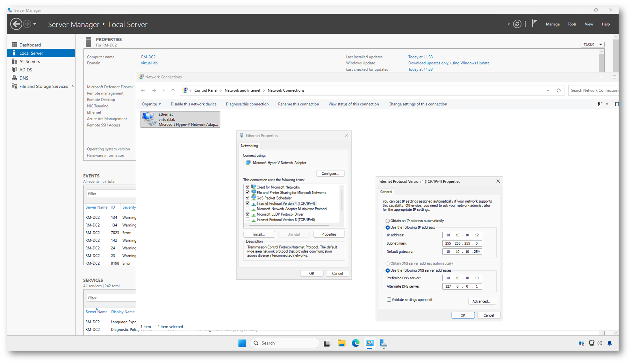This screenshot has height=364, width=632.
Task: Click OK in the IPv4 Properties dialog
Action: click(x=463, y=315)
